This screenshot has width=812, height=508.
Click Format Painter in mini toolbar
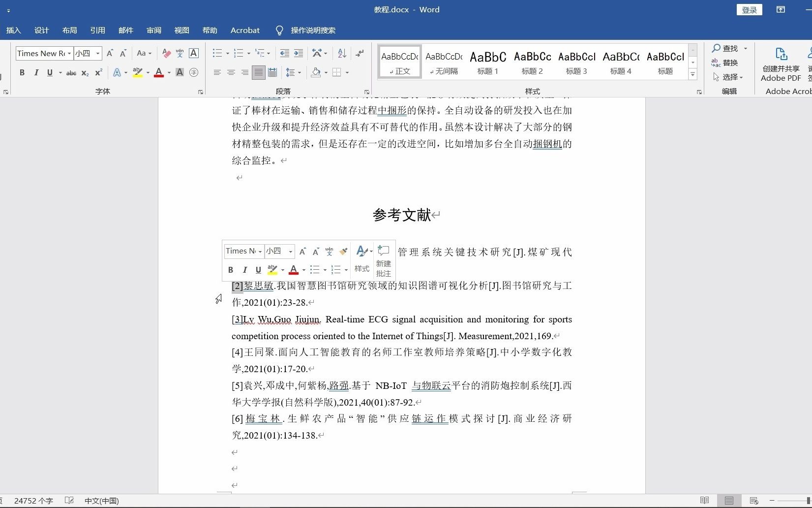[343, 252]
